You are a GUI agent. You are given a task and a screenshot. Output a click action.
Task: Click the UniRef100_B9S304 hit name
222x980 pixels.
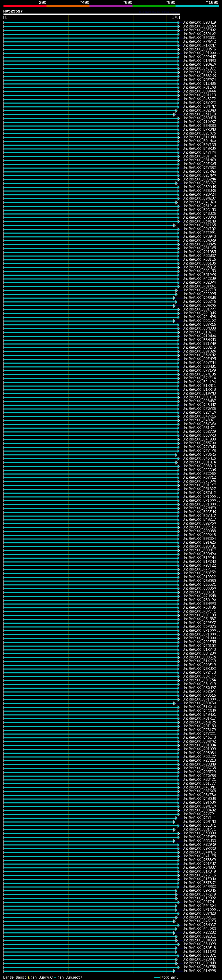199,539
